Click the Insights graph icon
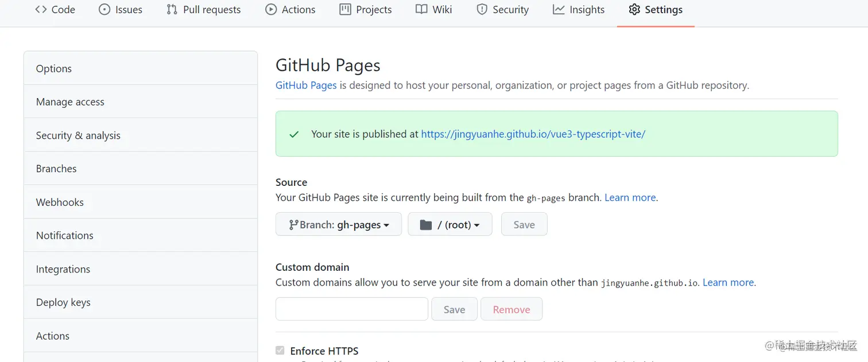The image size is (868, 362). point(559,10)
